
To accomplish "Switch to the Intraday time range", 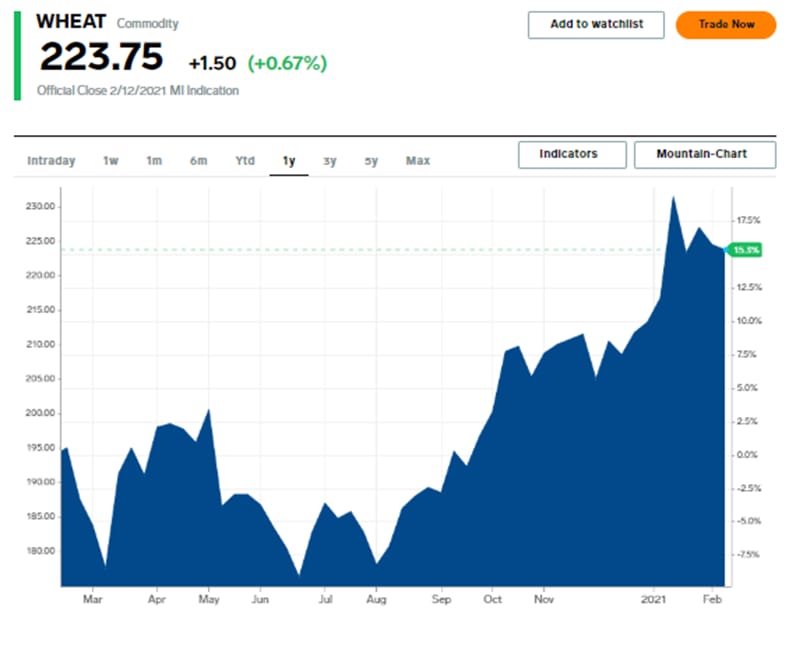I will click(51, 161).
